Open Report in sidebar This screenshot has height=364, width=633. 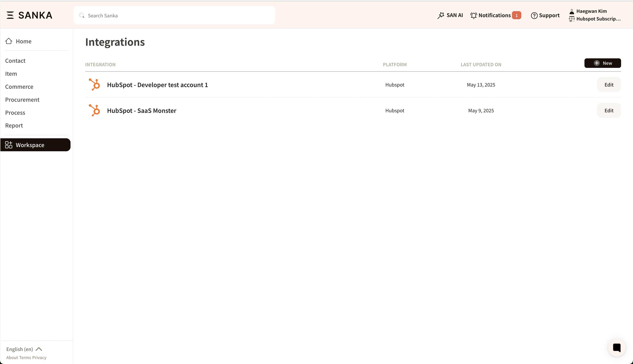(x=14, y=125)
